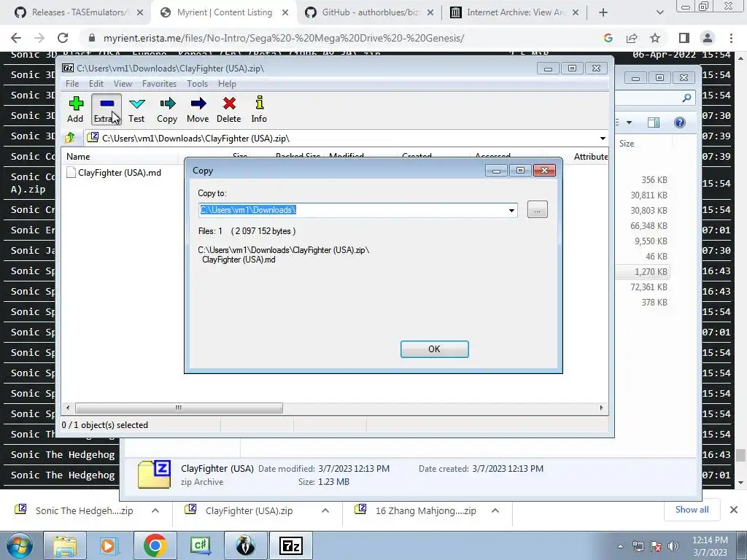
Task: Switch to Releases TASEmulators tab
Action: (x=79, y=12)
